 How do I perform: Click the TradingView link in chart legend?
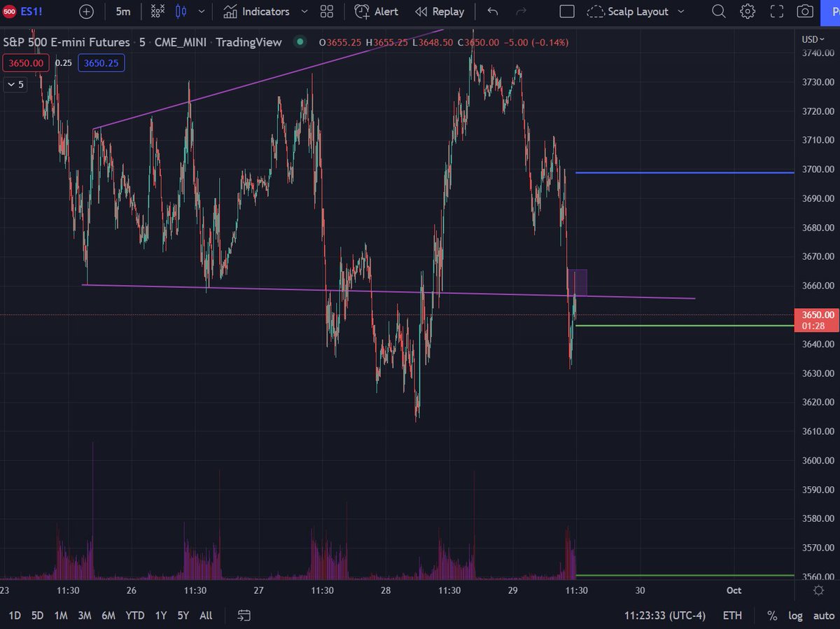pyautogui.click(x=248, y=42)
